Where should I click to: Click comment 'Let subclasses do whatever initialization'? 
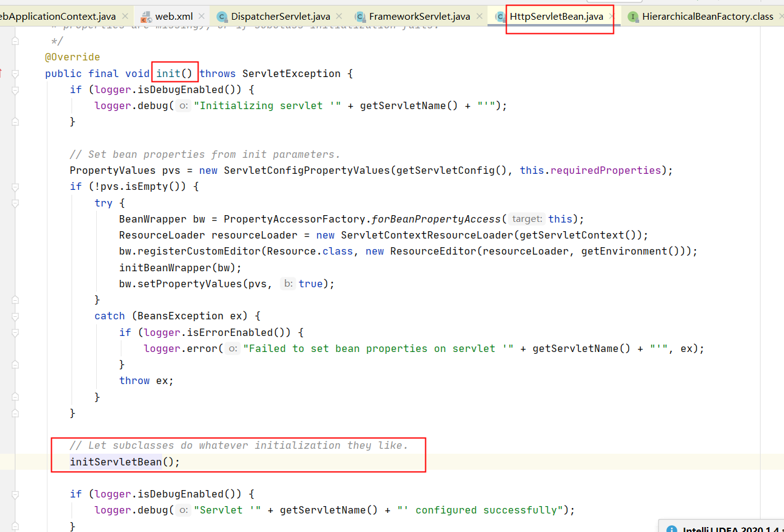[239, 445]
